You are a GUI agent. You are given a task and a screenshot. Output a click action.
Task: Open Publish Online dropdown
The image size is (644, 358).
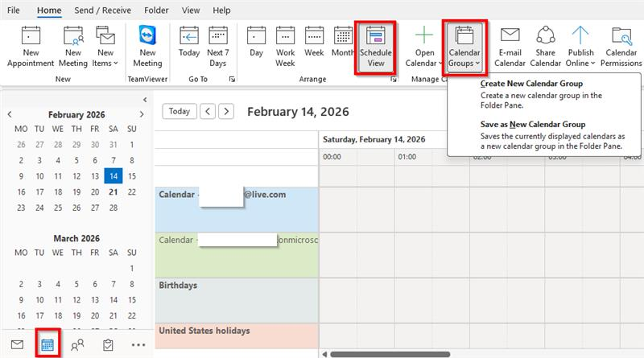click(x=580, y=46)
